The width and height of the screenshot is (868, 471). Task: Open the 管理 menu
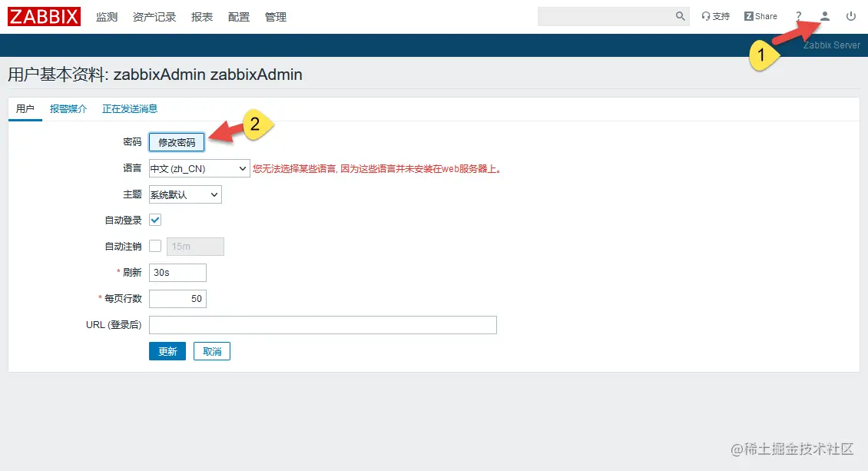point(275,16)
